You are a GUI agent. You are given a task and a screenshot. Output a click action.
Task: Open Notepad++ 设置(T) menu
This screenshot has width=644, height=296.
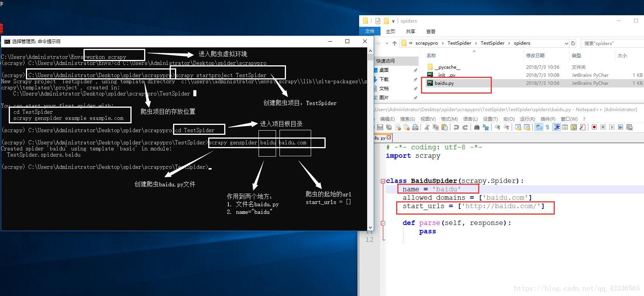tap(490, 119)
